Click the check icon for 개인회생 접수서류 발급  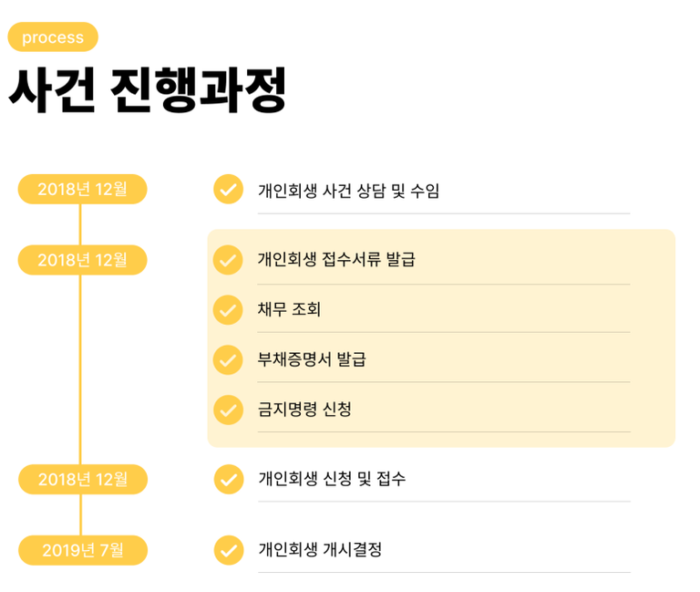pos(228,260)
